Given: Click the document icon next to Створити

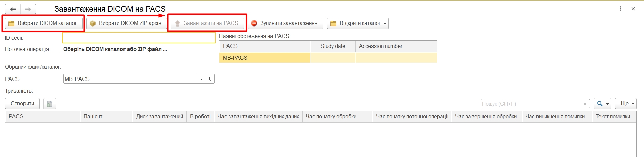Looking at the screenshot, I should click(49, 104).
